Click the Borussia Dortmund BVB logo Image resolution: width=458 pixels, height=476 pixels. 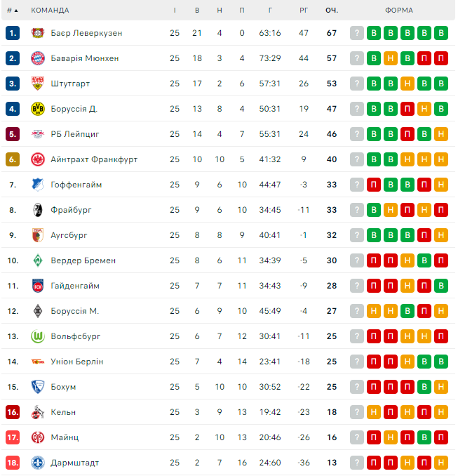tap(38, 109)
